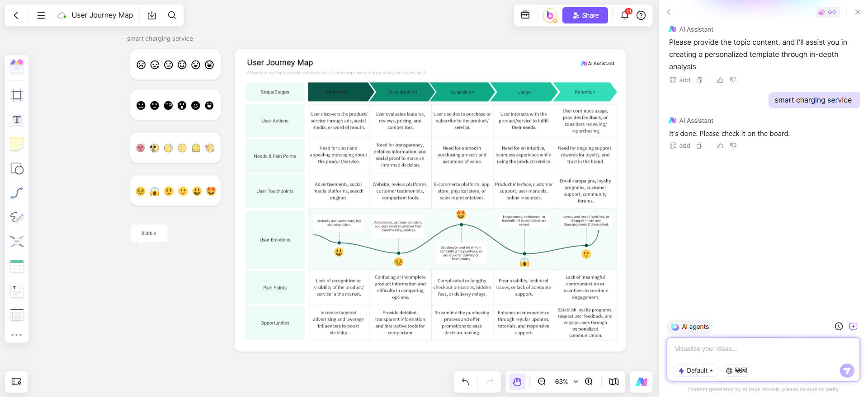Select the Frame tool
Viewport: 868px width, 397px height.
click(17, 95)
